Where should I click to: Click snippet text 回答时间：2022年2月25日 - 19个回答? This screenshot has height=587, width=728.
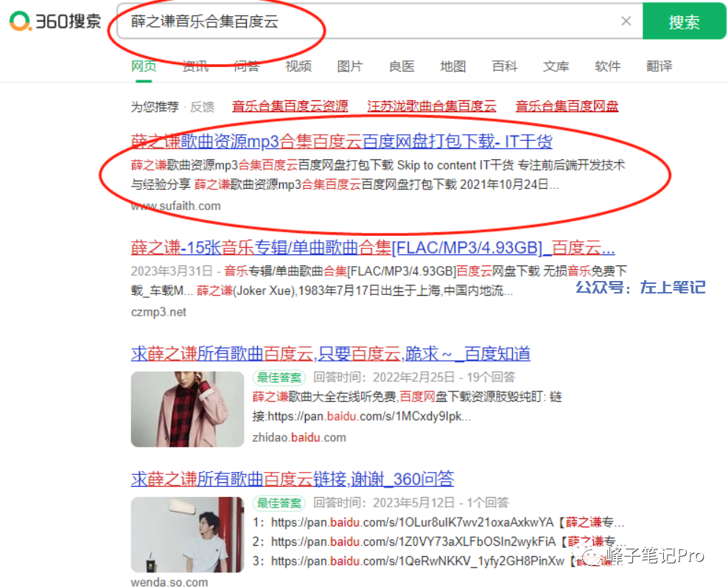tap(414, 378)
